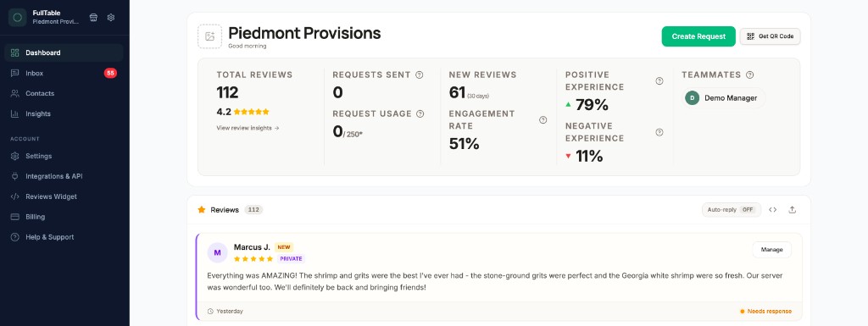Click the help icon next to Request Usage
The width and height of the screenshot is (868, 326).
[x=420, y=113]
